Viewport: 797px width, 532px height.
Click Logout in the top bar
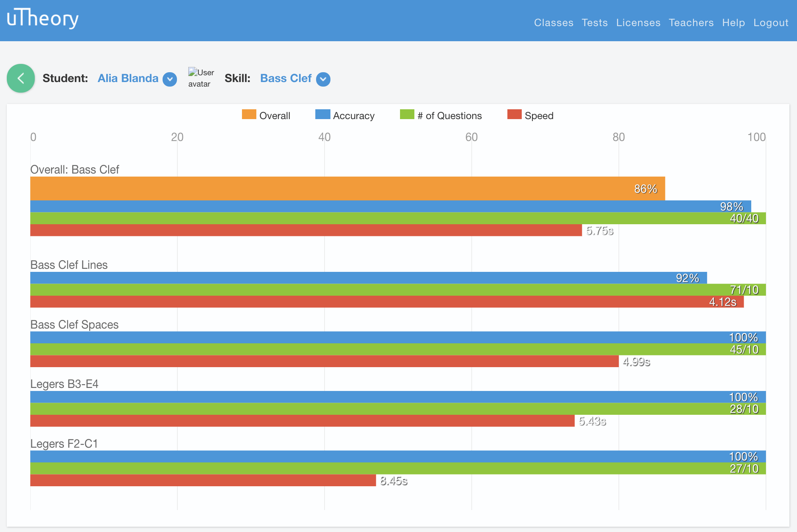tap(771, 23)
